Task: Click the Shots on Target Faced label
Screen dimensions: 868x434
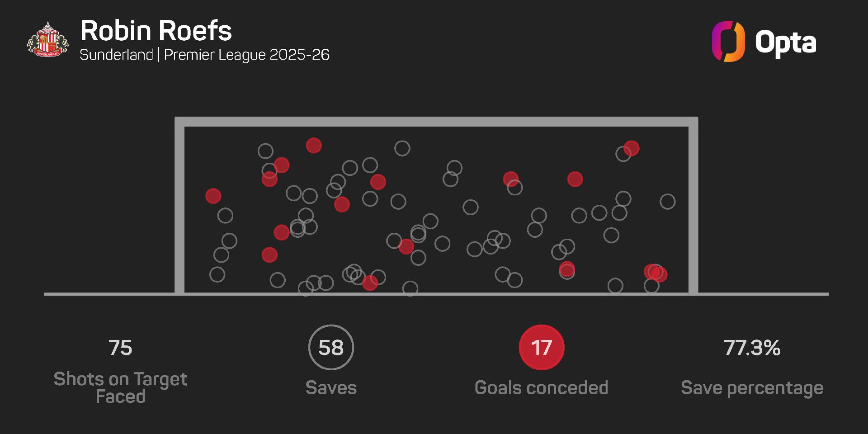Action: pyautogui.click(x=120, y=387)
